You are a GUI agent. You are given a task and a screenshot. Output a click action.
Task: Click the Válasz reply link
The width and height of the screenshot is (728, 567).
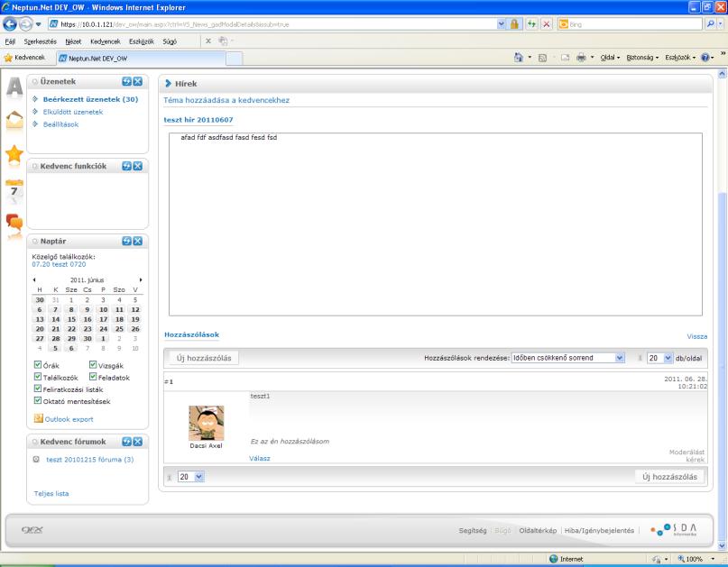(x=260, y=458)
